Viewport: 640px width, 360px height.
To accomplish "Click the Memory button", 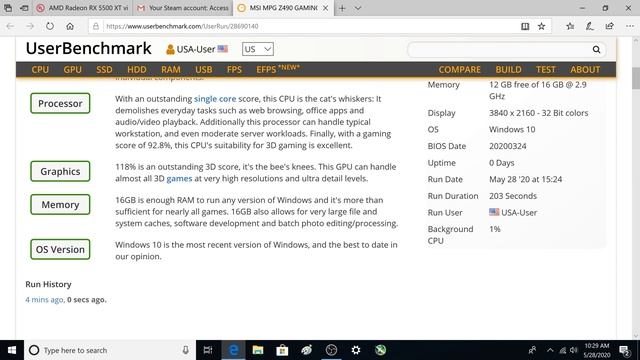I will [60, 204].
